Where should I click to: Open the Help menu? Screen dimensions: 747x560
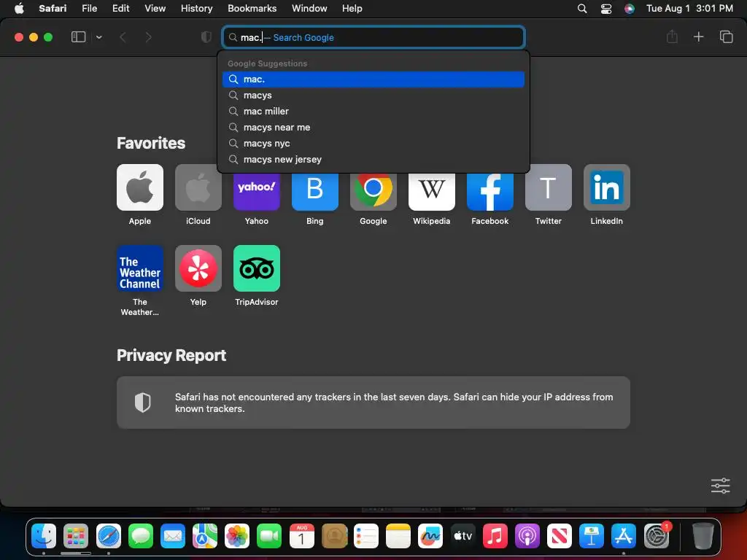[x=352, y=9]
